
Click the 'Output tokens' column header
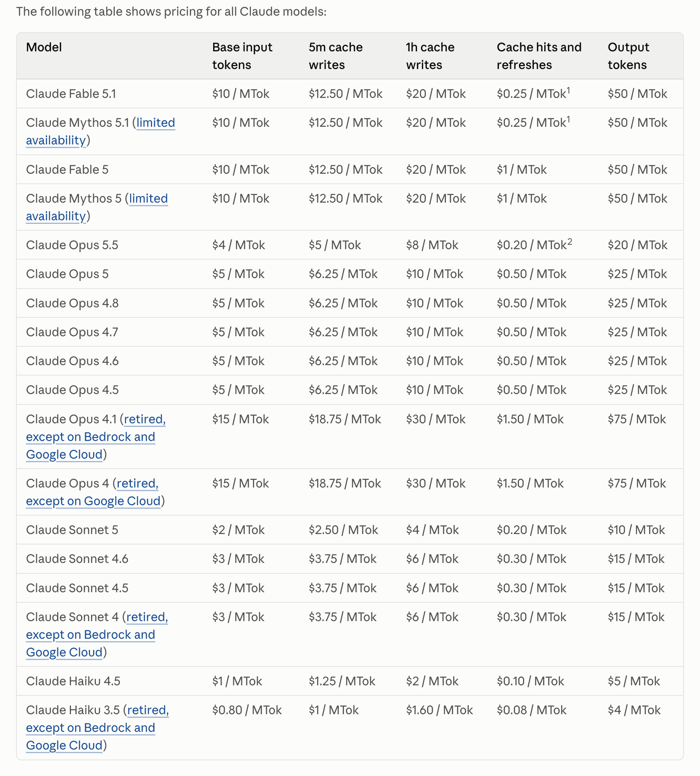coord(628,56)
